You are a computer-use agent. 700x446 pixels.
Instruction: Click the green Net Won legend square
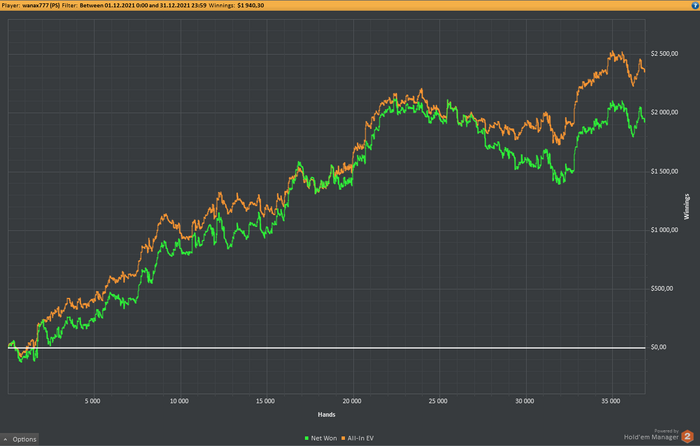point(307,438)
